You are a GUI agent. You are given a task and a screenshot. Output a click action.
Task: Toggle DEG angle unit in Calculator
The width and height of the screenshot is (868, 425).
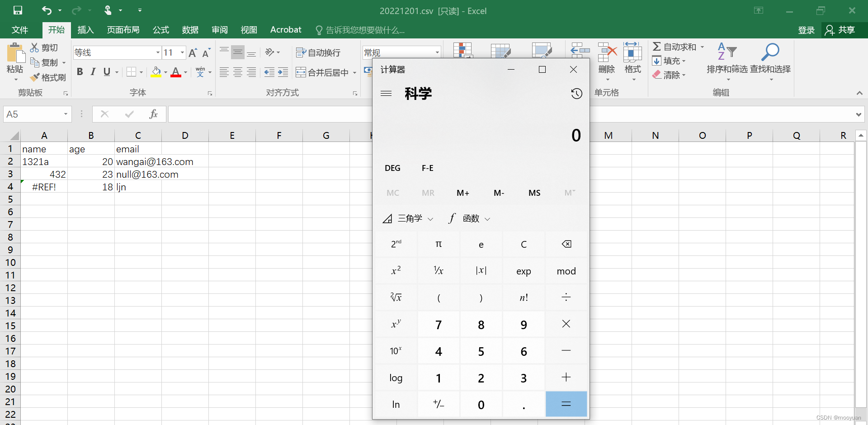392,168
